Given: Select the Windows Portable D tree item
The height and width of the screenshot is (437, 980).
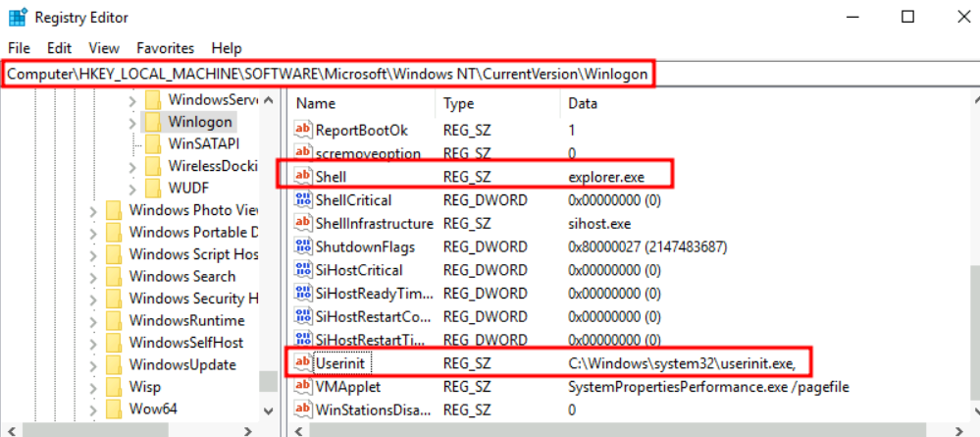Looking at the screenshot, I should tap(193, 233).
